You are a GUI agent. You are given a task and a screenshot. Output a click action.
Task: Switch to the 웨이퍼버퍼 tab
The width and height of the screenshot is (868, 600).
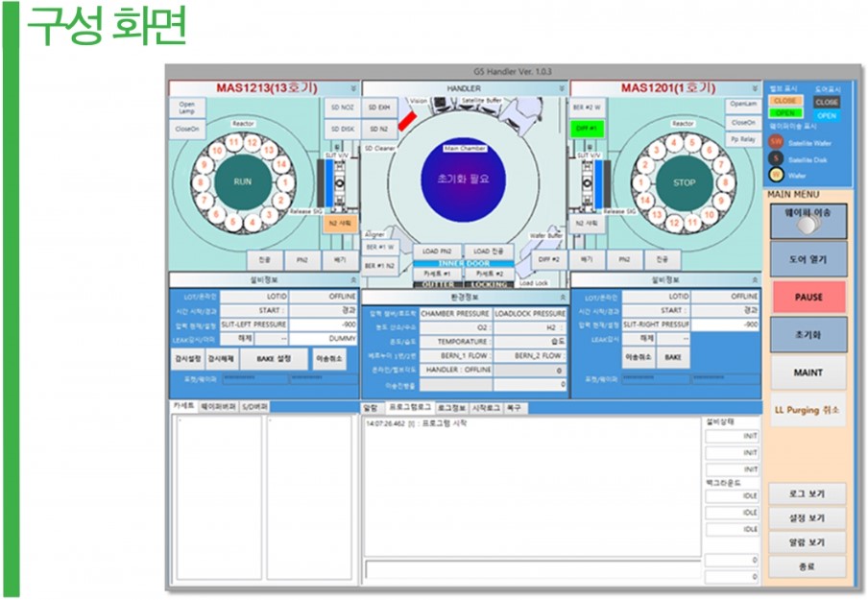tap(218, 407)
